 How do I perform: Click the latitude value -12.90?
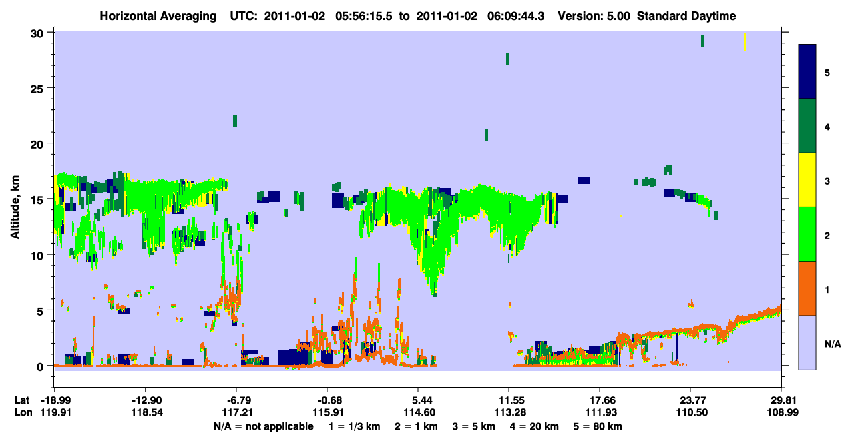pyautogui.click(x=145, y=400)
